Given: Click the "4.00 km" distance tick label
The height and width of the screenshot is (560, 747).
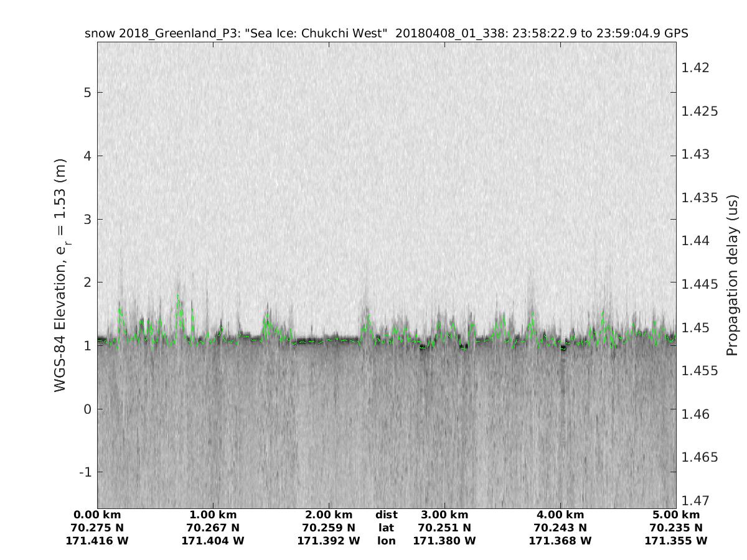Looking at the screenshot, I should (x=560, y=515).
